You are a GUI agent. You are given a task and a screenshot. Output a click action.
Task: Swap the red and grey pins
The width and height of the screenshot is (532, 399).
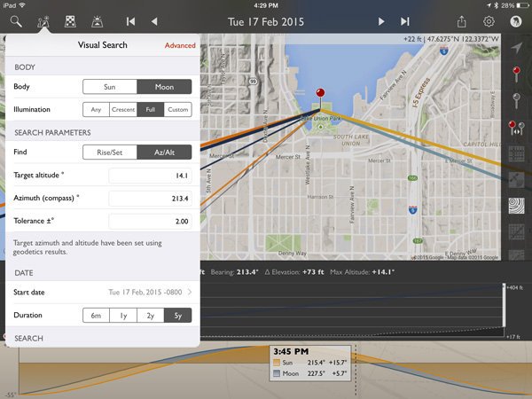coord(517,129)
